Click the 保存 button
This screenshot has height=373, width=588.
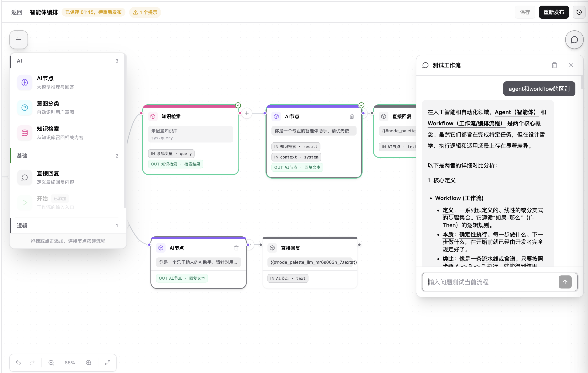pos(525,12)
